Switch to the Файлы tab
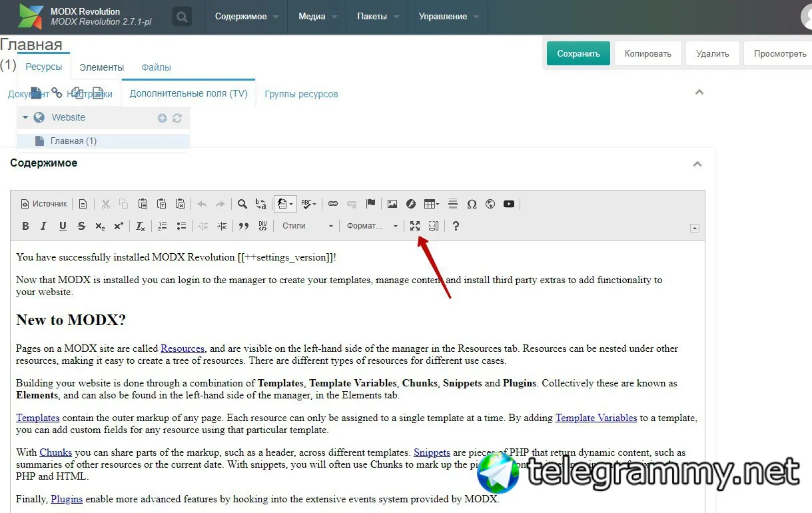Viewport: 812px width, 513px height. (157, 67)
